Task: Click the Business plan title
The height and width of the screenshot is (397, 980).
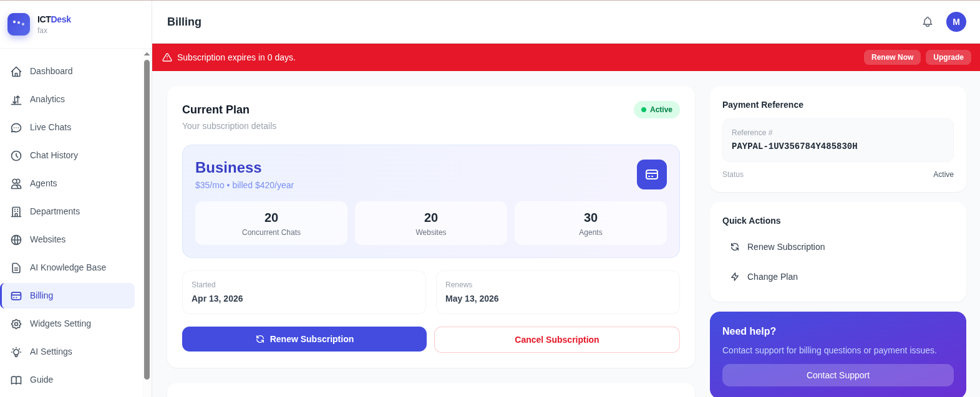Action: pyautogui.click(x=228, y=168)
